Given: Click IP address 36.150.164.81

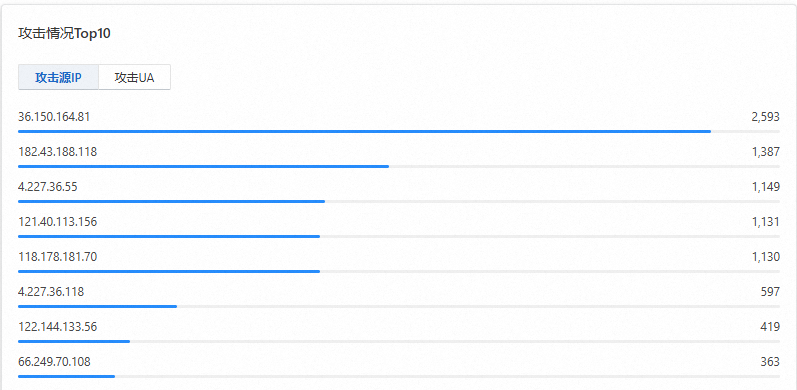Looking at the screenshot, I should 54,117.
